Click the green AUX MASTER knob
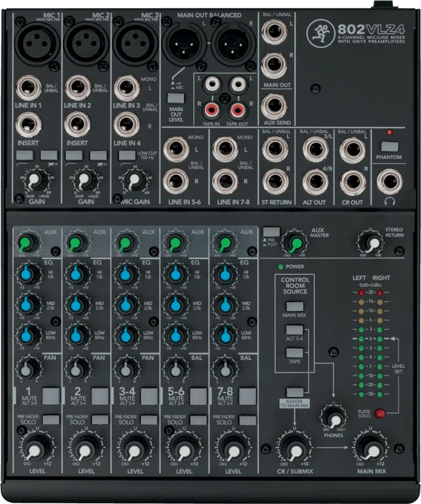This screenshot has width=421, height=504. coord(295,243)
